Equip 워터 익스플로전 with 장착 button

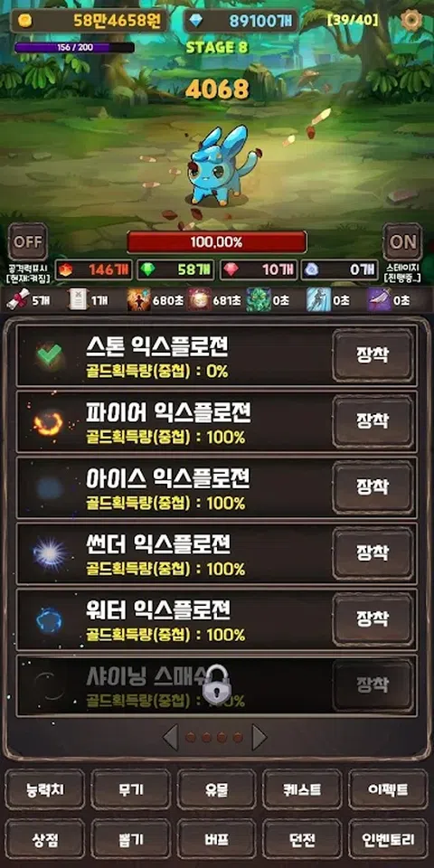coord(373,618)
